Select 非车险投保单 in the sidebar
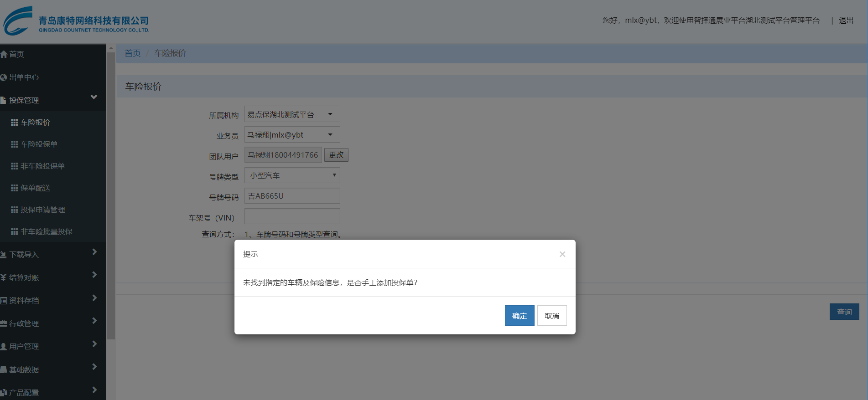868x400 pixels. [43, 166]
